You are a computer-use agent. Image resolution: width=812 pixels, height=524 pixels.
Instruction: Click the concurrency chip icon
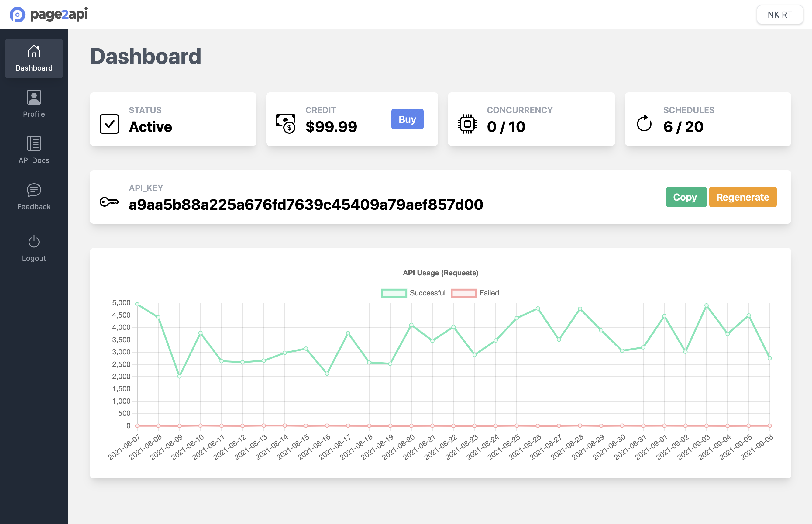coord(467,124)
